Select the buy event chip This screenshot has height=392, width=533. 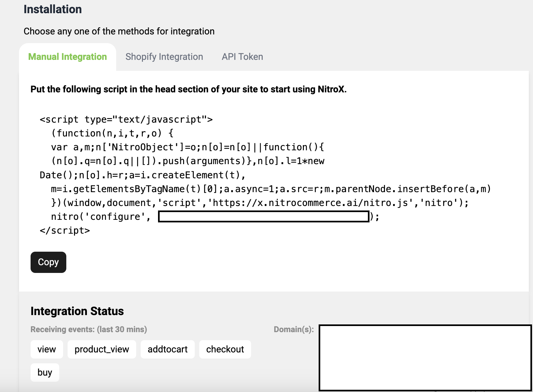45,372
